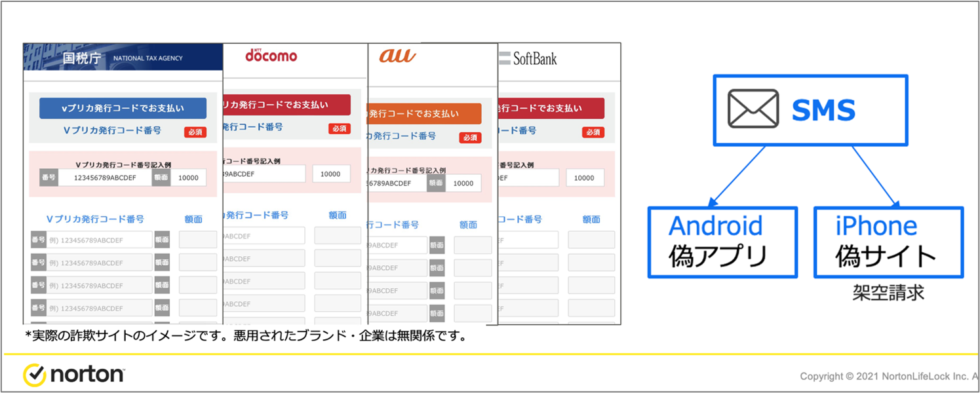Click the 国税庁 National Tax Agency header
This screenshot has height=393, width=980.
click(123, 58)
